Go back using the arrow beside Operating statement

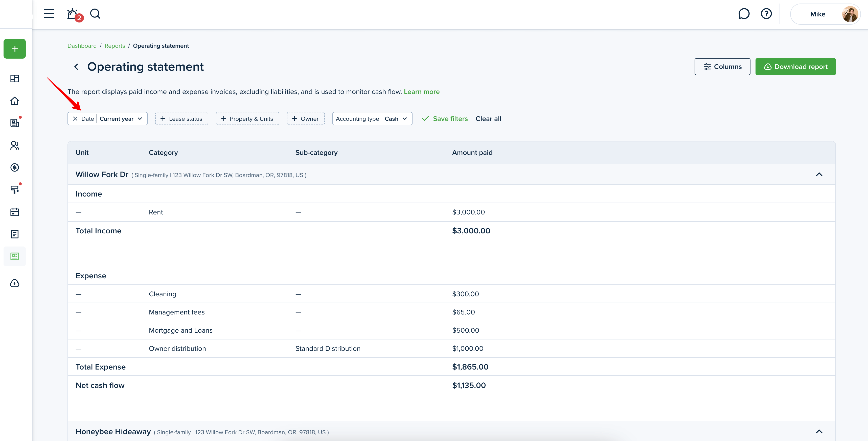(x=77, y=67)
